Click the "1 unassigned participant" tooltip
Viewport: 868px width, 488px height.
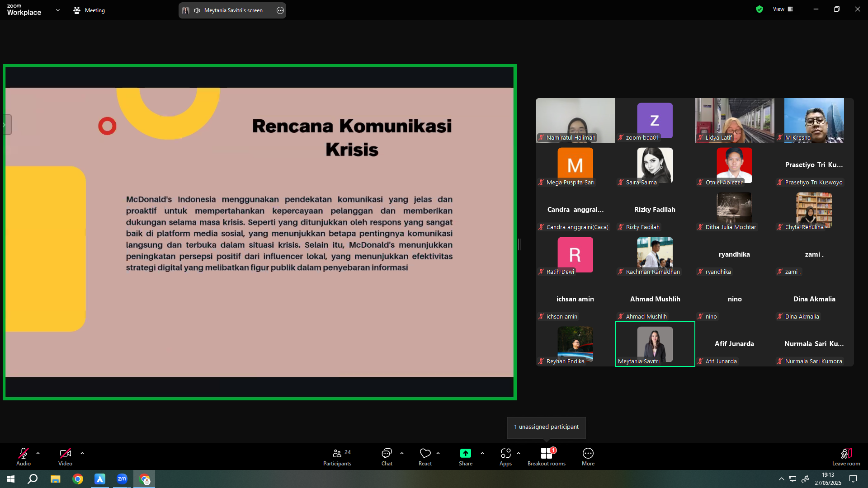tap(546, 427)
